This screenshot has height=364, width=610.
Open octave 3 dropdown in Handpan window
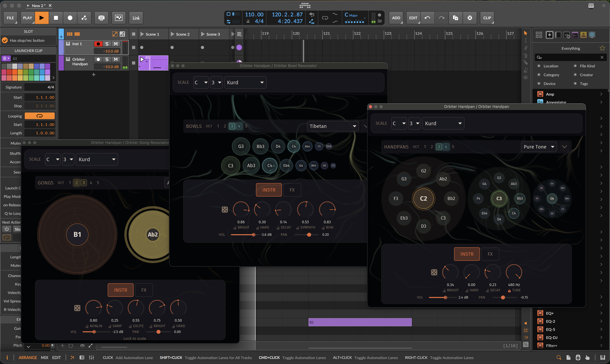pos(414,123)
